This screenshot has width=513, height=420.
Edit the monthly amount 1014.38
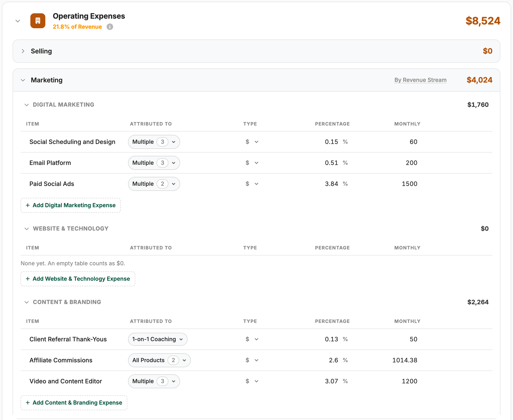coord(405,360)
